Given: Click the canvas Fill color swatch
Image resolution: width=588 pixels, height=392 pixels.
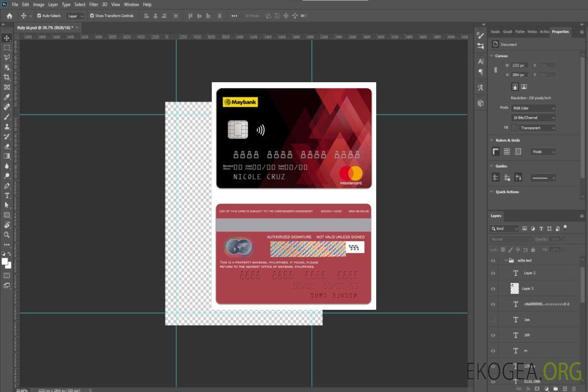Looking at the screenshot, I should tap(514, 128).
